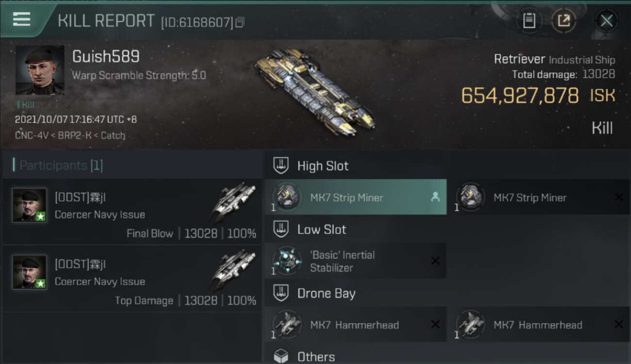This screenshot has width=631, height=364.
Task: View the Top Damage participant entry
Action: 132,279
